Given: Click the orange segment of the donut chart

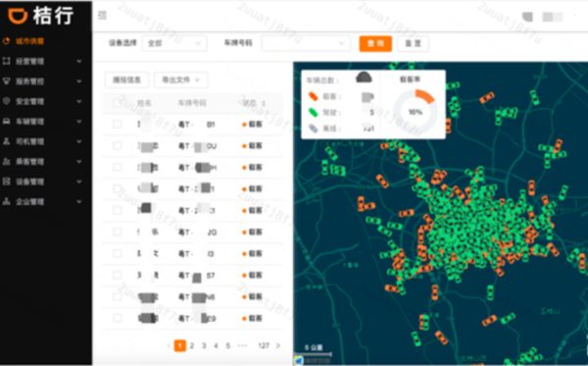Looking at the screenshot, I should click(x=425, y=96).
